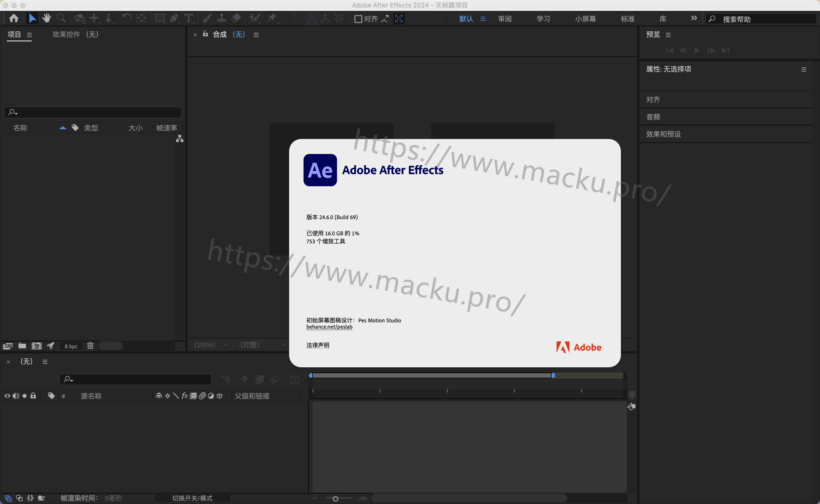Toggle motion blur switch in timeline toolbar
This screenshot has height=504, width=820.
point(274,379)
